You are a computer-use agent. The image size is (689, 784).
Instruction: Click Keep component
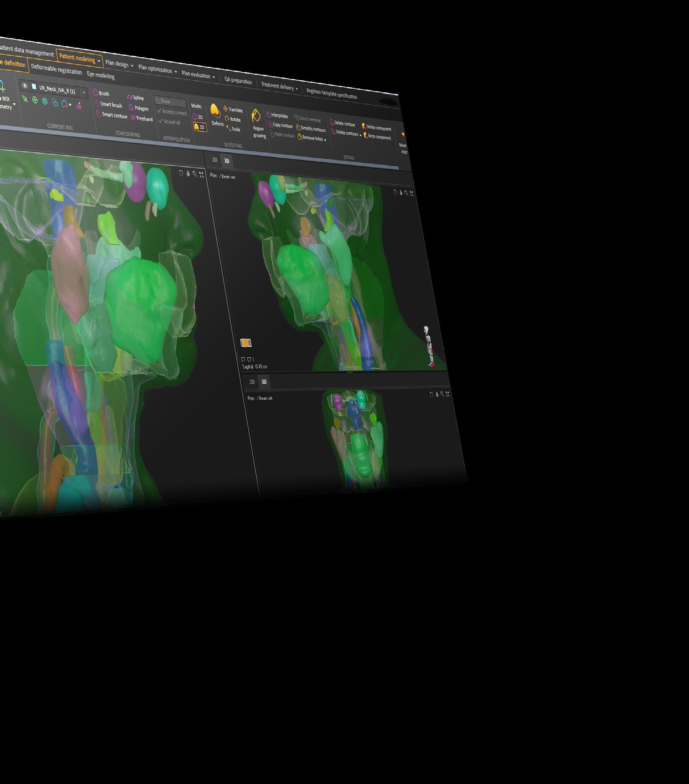point(377,137)
